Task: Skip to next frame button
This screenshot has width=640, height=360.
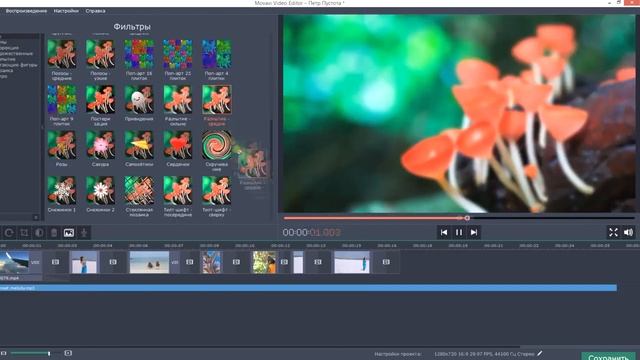Action: click(474, 232)
